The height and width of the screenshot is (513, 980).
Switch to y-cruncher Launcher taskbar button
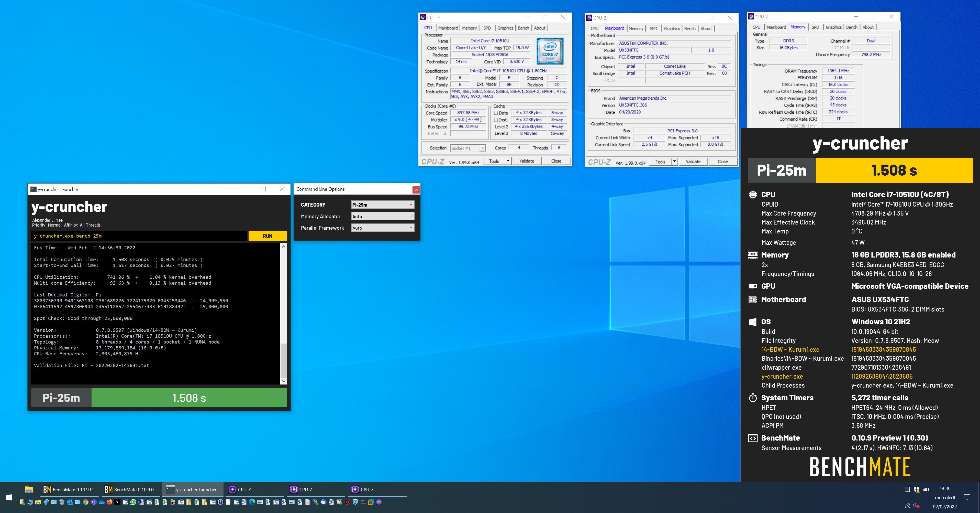click(193, 489)
